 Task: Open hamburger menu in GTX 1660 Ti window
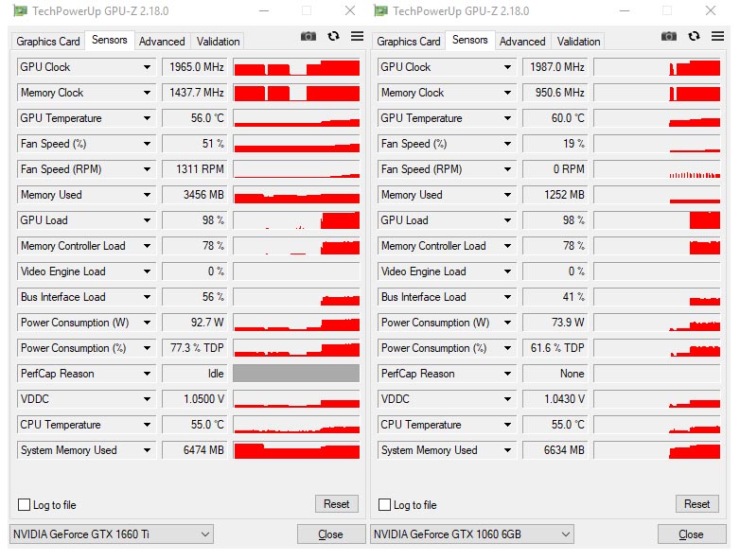[358, 36]
